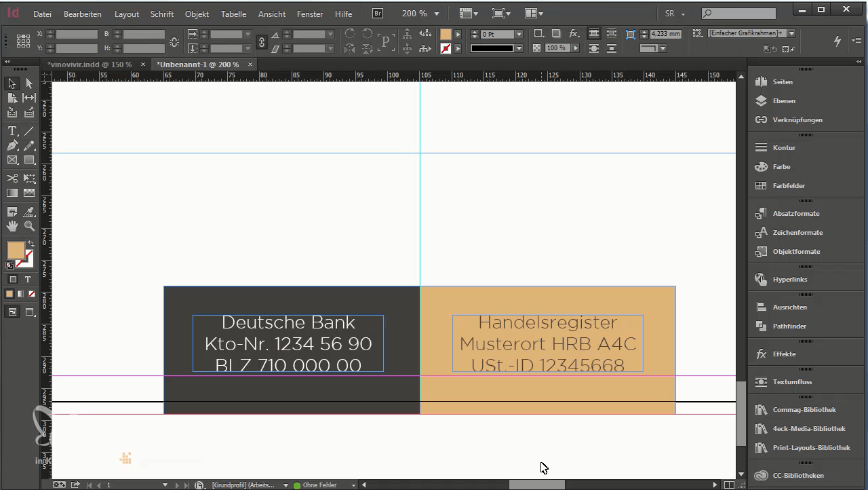Toggle constrain proportions chain for scaling
This screenshot has width=868, height=490.
click(x=262, y=42)
